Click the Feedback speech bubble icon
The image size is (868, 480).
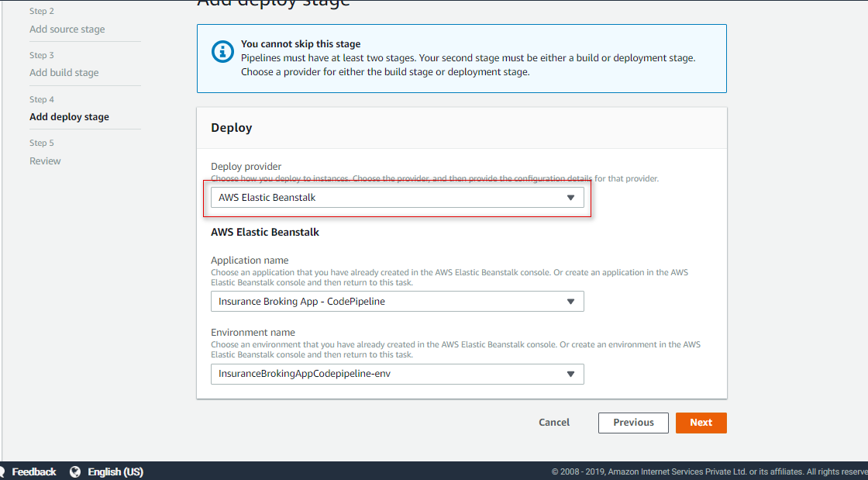2,471
